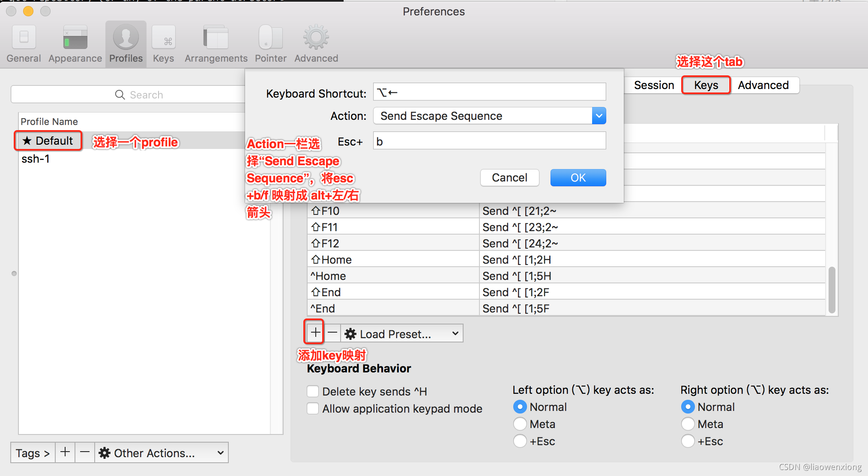The height and width of the screenshot is (476, 868).
Task: Expand the Action dropdown arrow
Action: point(599,116)
